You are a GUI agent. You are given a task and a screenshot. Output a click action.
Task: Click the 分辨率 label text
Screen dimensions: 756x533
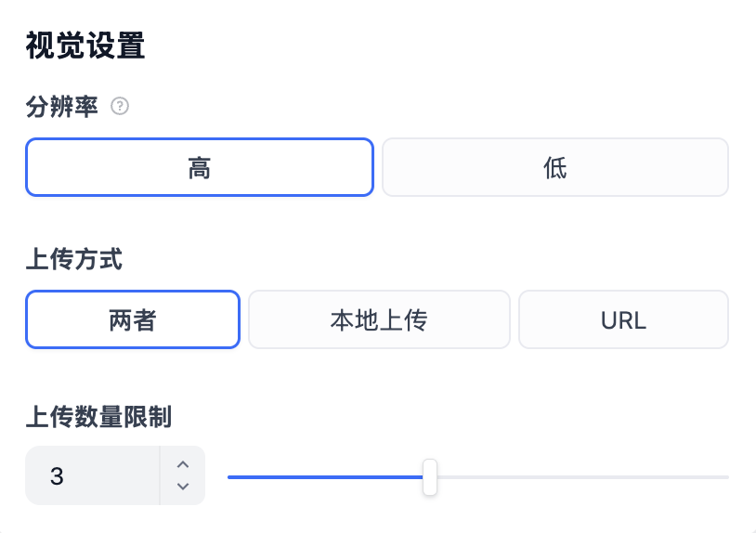[61, 107]
